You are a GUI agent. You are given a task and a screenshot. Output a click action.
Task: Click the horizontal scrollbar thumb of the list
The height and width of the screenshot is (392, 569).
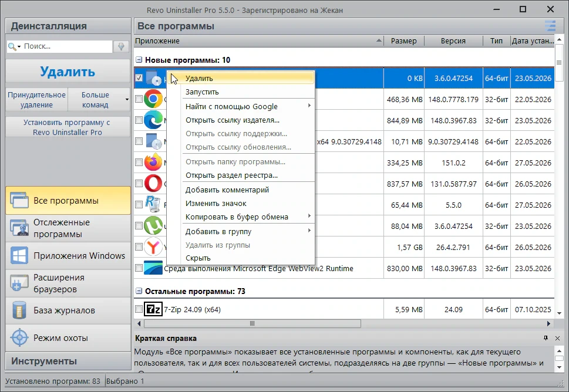252,323
